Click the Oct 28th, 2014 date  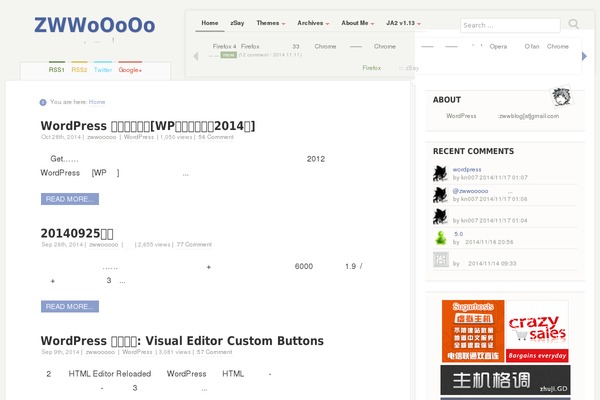61,137
